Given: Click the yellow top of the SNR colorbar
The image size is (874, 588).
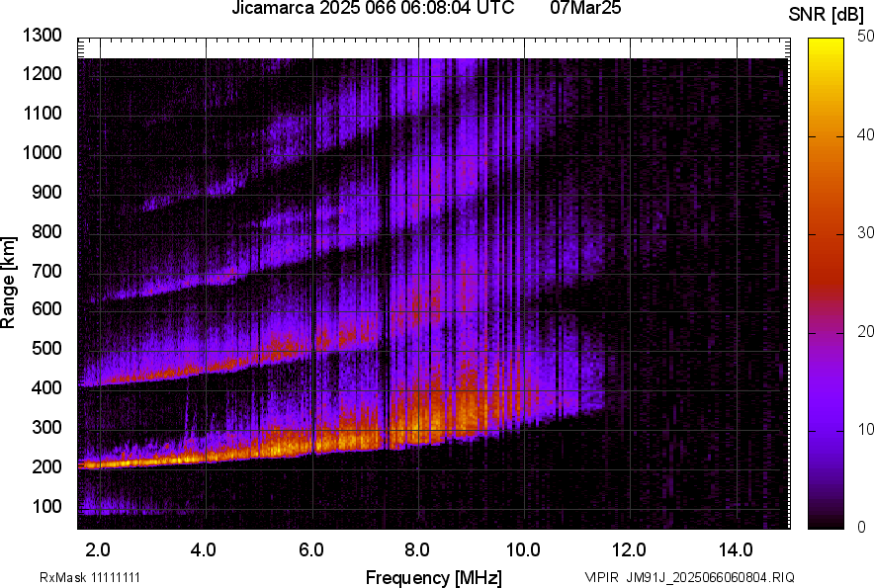Looking at the screenshot, I should [823, 45].
